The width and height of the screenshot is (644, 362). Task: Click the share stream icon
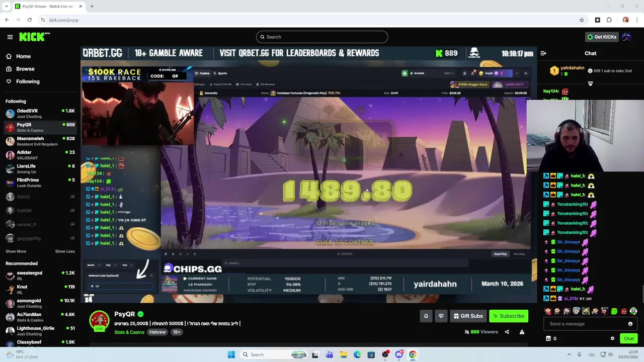coord(507,332)
